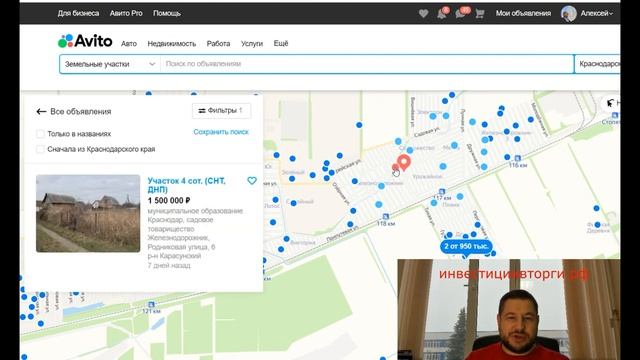Click the Avito logo

click(x=85, y=41)
